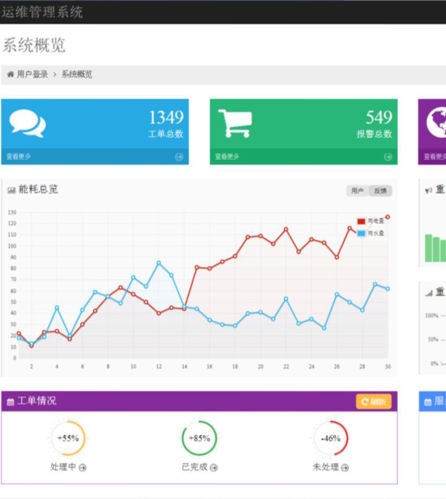Click the arrow icon next to 处理中
The image size is (446, 499).
click(x=83, y=468)
